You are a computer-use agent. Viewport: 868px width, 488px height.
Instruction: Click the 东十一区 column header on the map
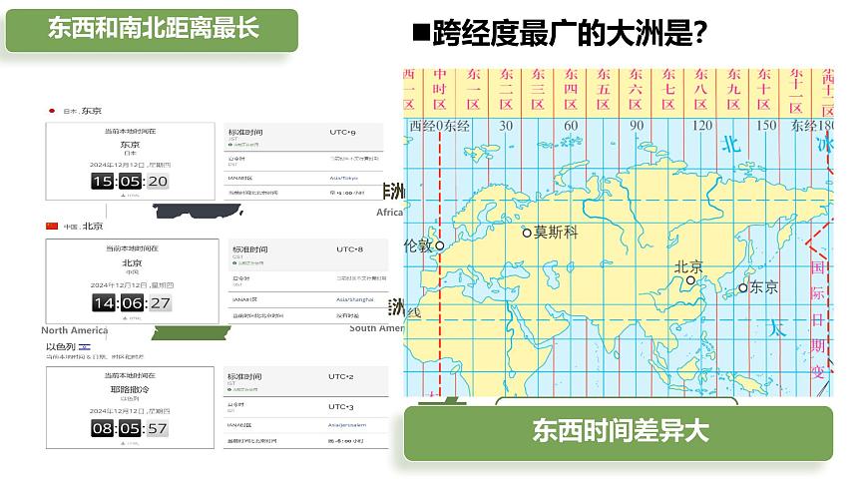pos(796,91)
